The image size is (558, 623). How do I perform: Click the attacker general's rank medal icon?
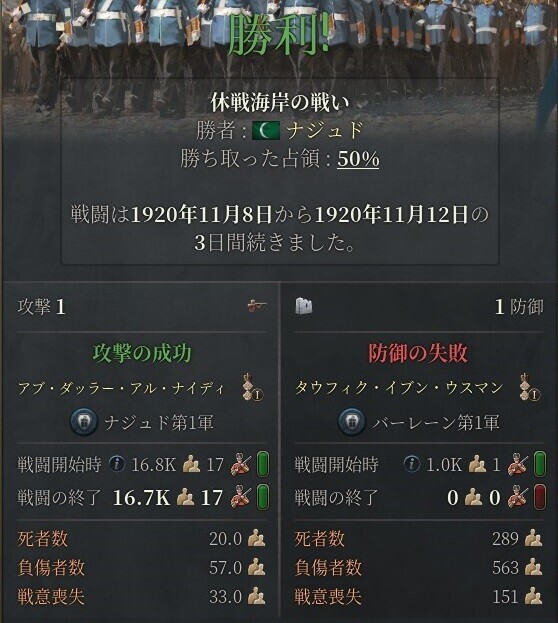[252, 387]
